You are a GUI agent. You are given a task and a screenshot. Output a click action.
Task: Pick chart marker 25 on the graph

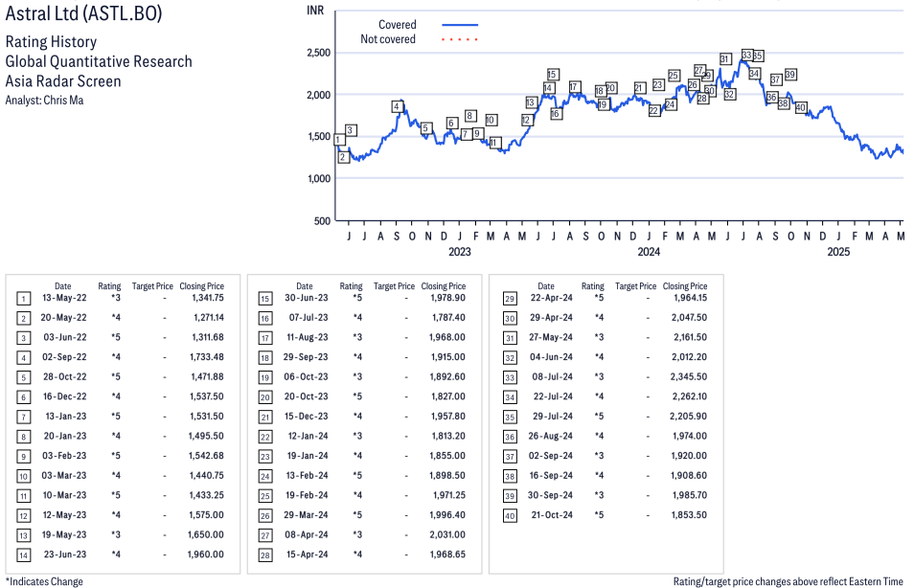pos(674,75)
